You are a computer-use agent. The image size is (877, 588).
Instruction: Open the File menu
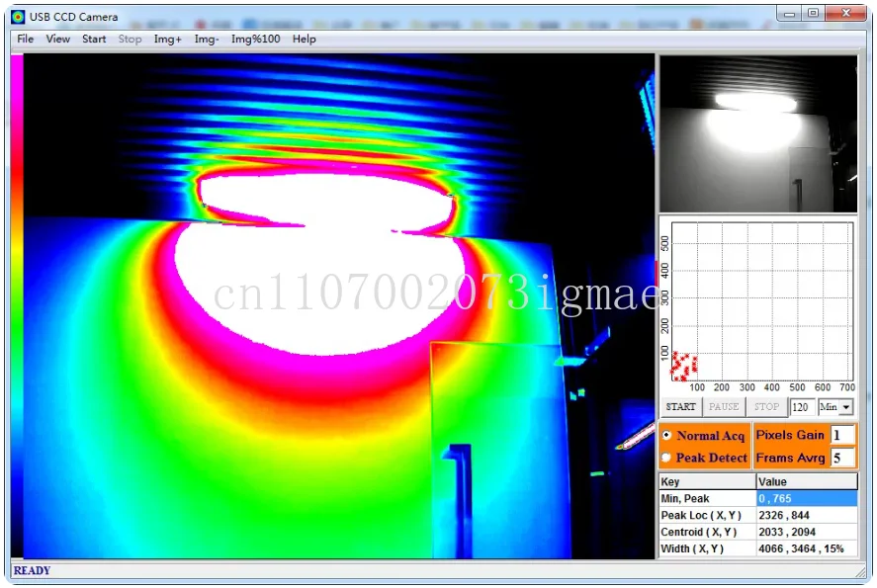click(x=25, y=40)
